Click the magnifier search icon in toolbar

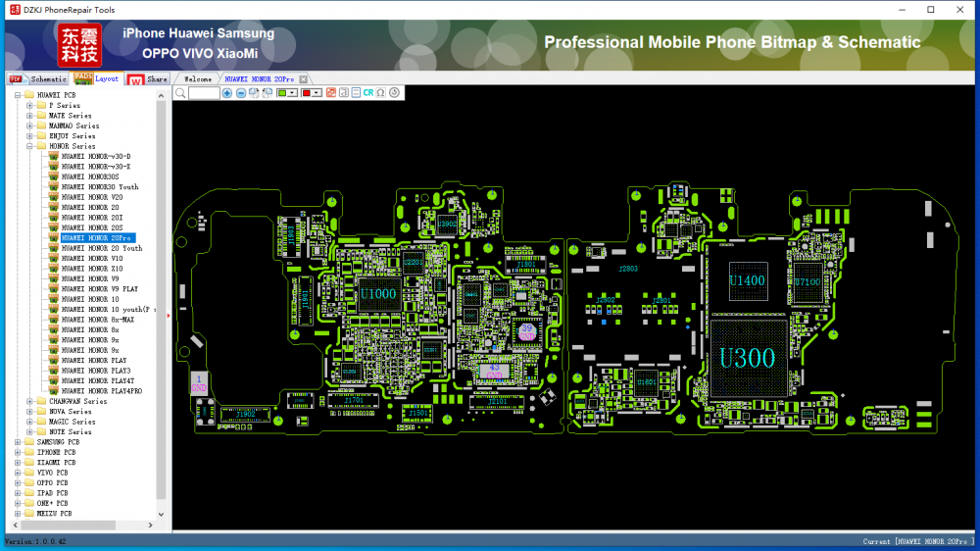[180, 93]
